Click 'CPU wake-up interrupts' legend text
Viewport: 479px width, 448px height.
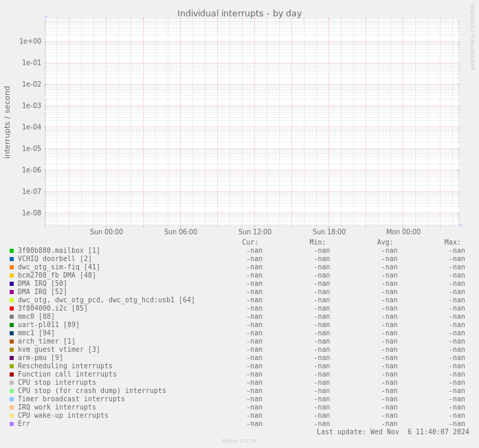63,416
